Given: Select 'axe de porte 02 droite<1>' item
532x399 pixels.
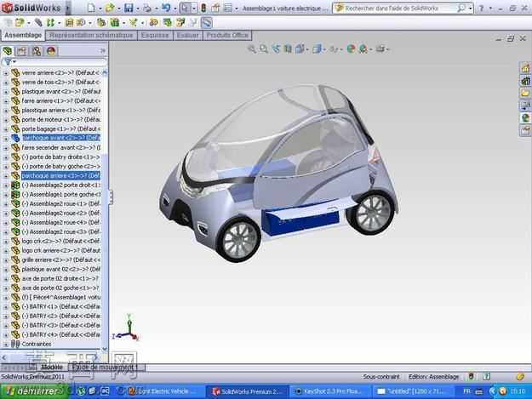Looking at the screenshot, I should click(x=60, y=279).
